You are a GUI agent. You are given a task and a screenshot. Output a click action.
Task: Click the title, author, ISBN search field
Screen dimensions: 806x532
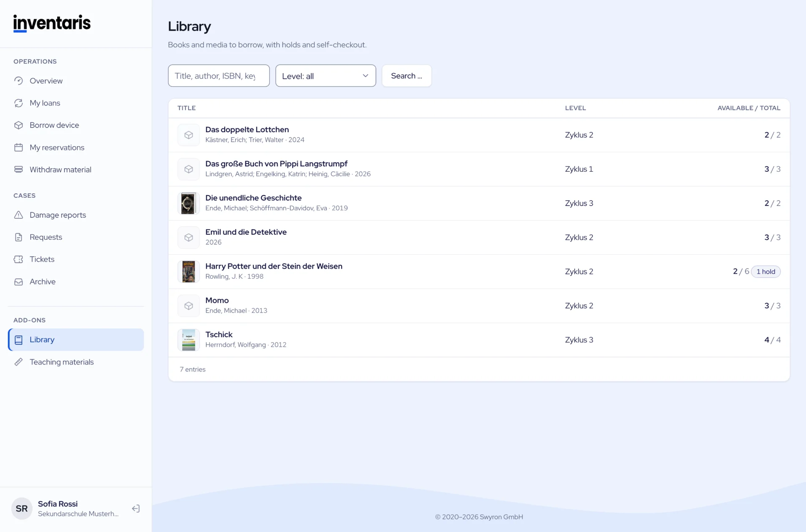(219, 76)
